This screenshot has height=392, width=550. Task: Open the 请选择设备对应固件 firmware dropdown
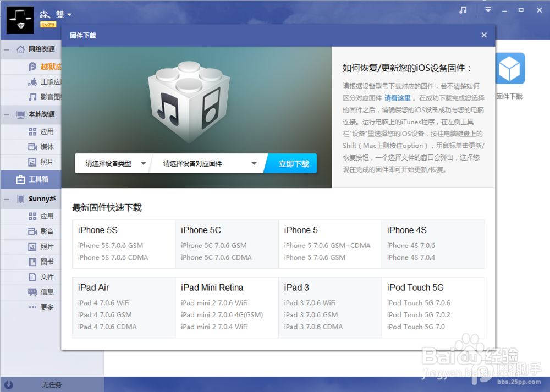209,164
